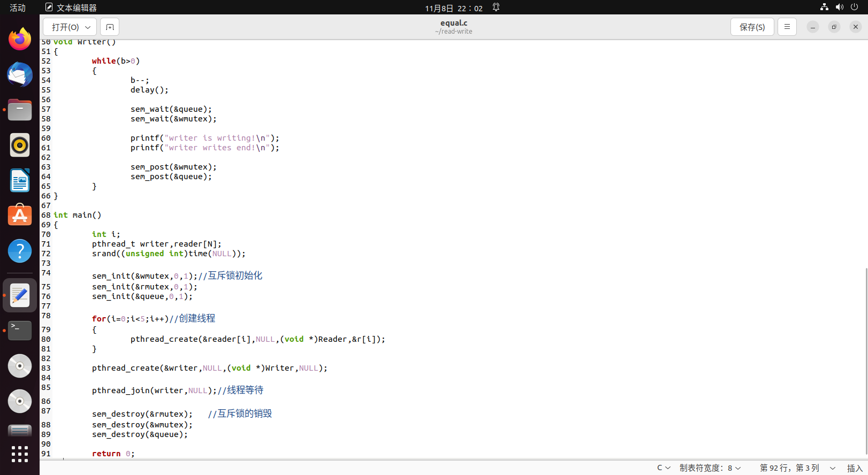Click the equal.c title in header bar
Viewport: 868px width, 475px height.
(x=454, y=23)
